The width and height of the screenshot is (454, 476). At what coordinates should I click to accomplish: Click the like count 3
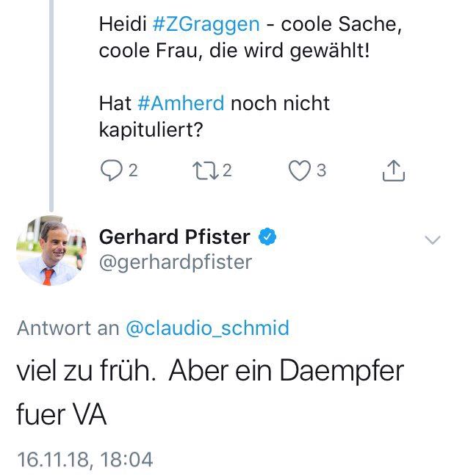(x=321, y=171)
